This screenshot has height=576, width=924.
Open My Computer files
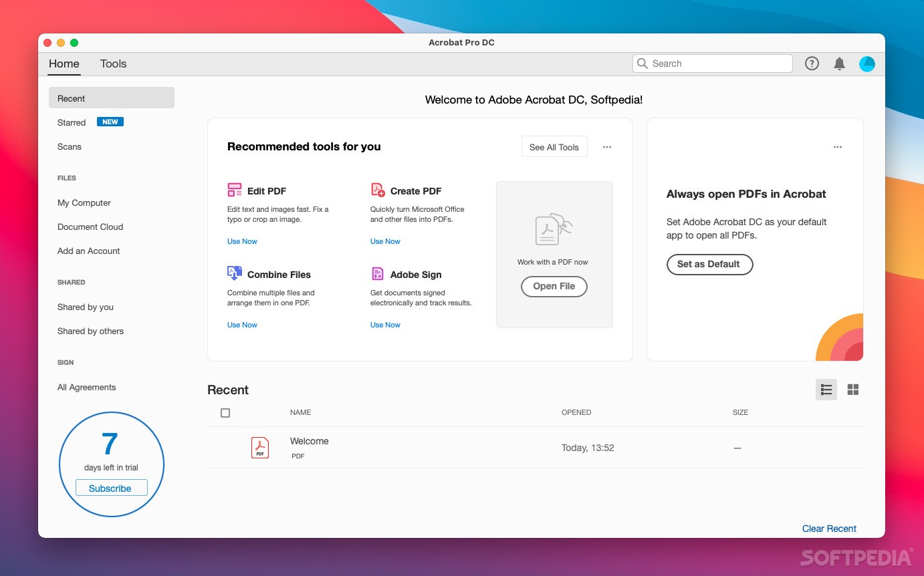pyautogui.click(x=84, y=202)
